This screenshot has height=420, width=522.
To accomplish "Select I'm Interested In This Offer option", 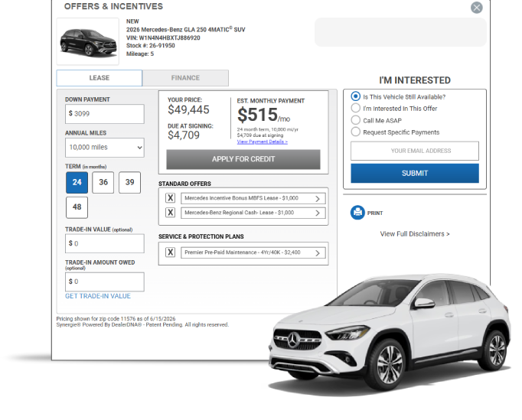I will coord(356,108).
